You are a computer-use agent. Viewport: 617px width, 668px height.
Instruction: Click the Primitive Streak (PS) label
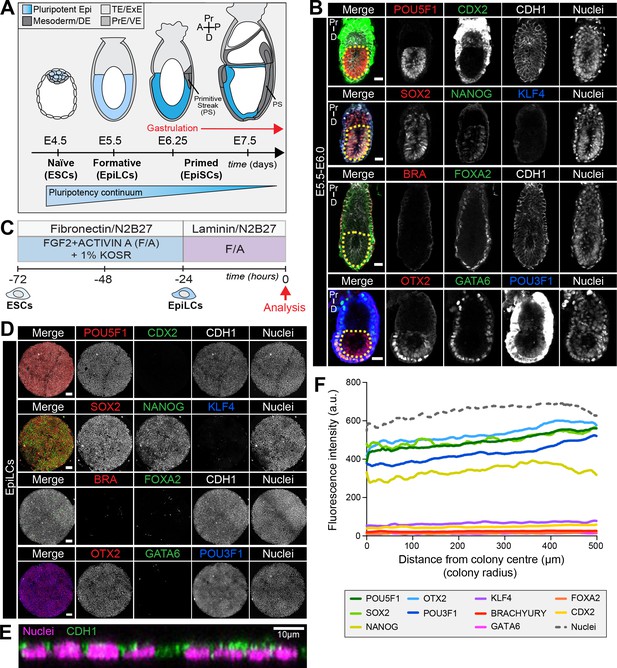(x=208, y=105)
